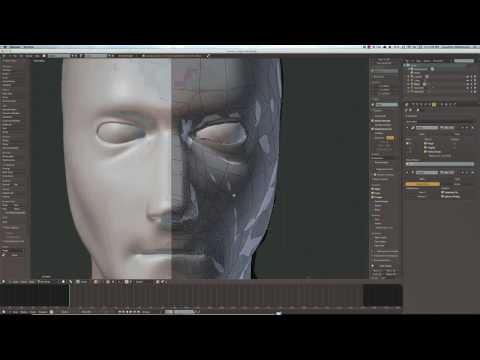This screenshot has width=480, height=360.
Task: Click the wrench icon of the Mirror modifier
Action: click(x=413, y=128)
